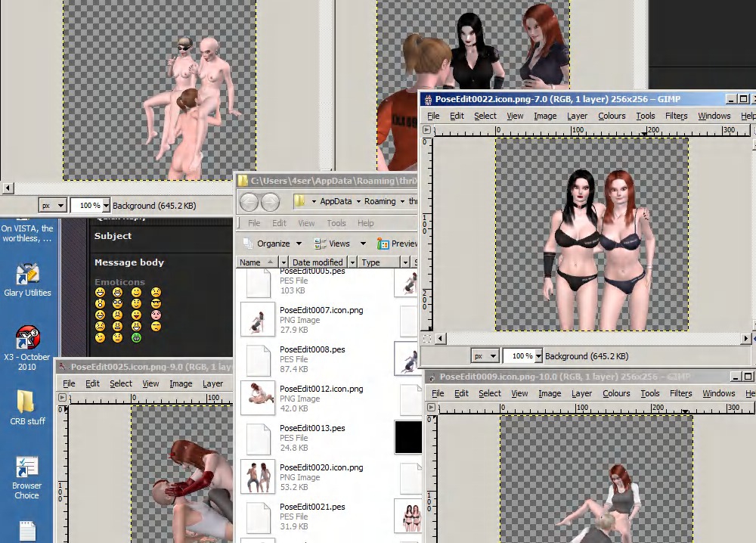
Task: Open the Tools menu in PoseEdit0009 window
Action: (x=649, y=393)
